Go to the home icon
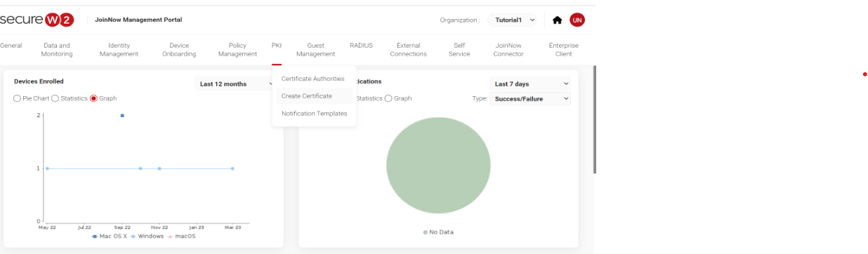The height and width of the screenshot is (254, 868). click(557, 20)
